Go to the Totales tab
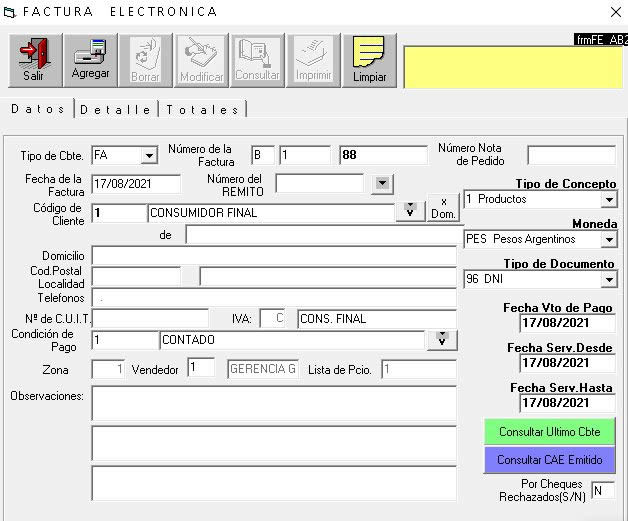This screenshot has height=521, width=628. coord(203,109)
